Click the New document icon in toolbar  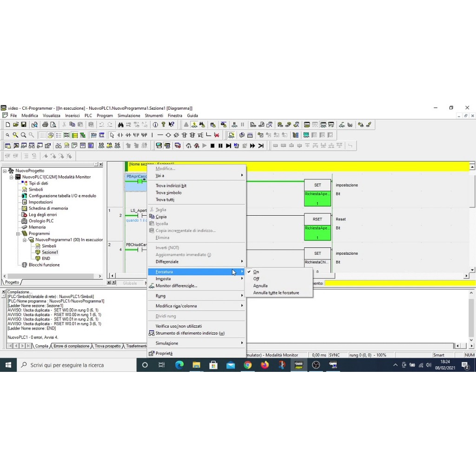pyautogui.click(x=8, y=125)
